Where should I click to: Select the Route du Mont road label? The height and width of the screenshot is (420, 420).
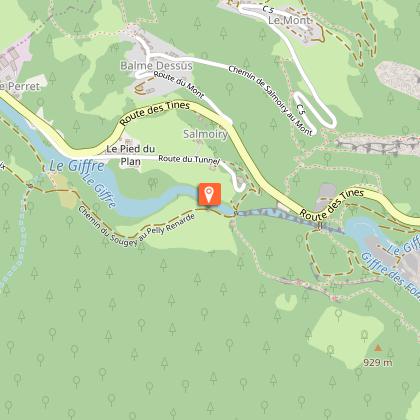179,85
